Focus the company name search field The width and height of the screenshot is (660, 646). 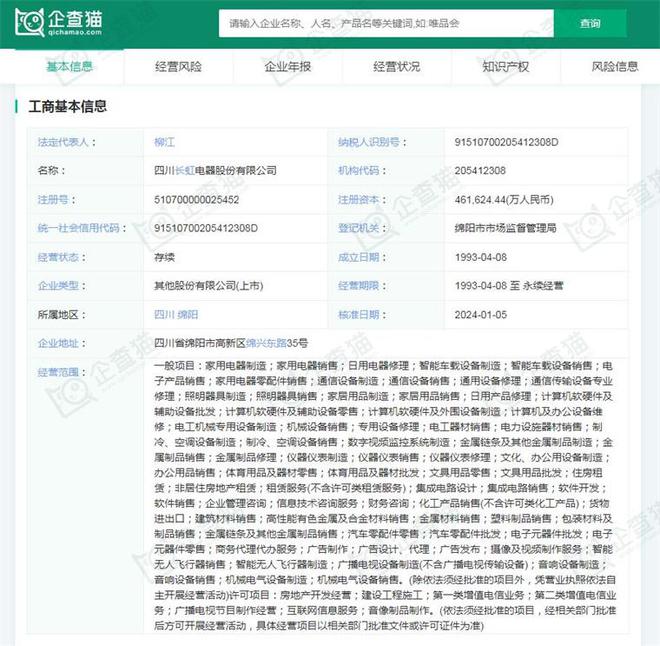click(386, 23)
